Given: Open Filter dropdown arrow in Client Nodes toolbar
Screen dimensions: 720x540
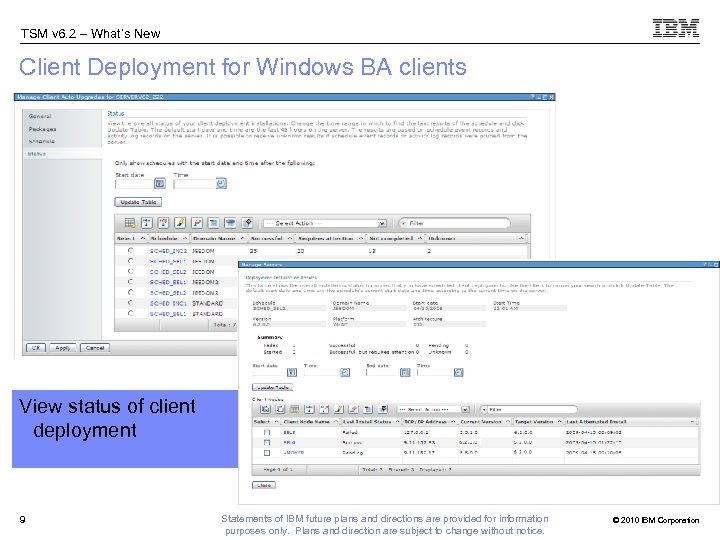Looking at the screenshot, I should (x=484, y=409).
